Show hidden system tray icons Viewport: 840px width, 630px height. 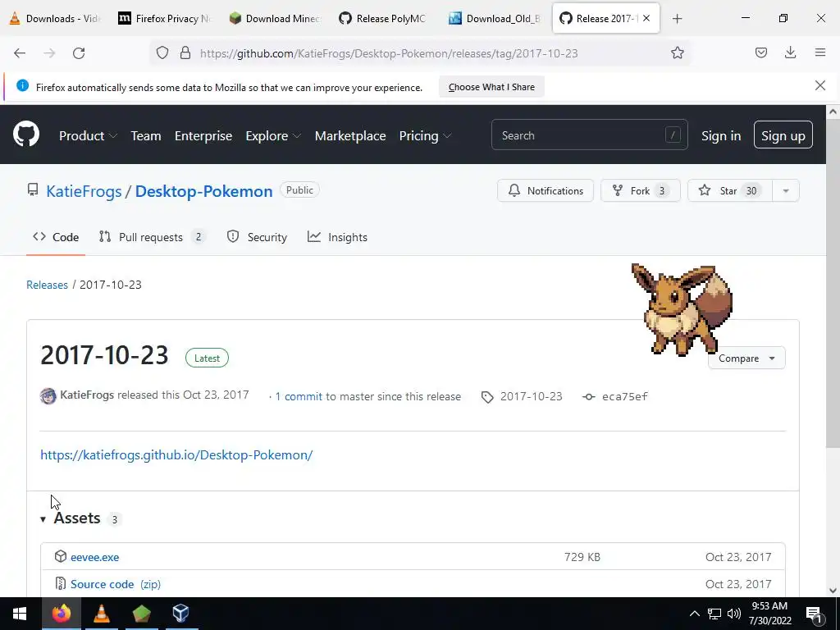pos(694,614)
